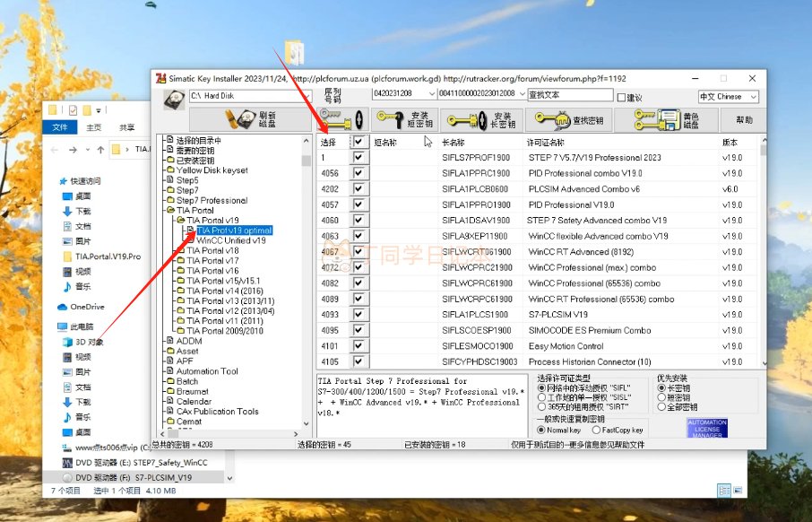Click the search text (查找文本) input field
The height and width of the screenshot is (522, 812).
568,94
